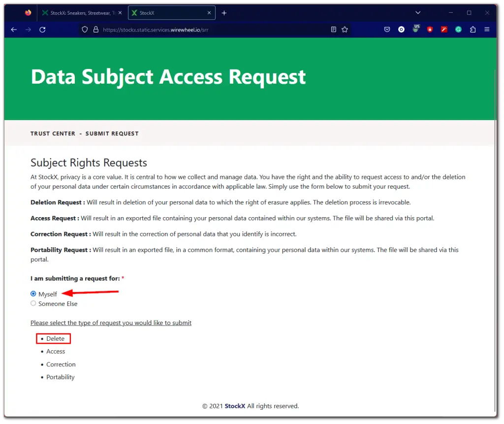504x424 pixels.
Task: Open site information via the padlock
Action: point(94,30)
